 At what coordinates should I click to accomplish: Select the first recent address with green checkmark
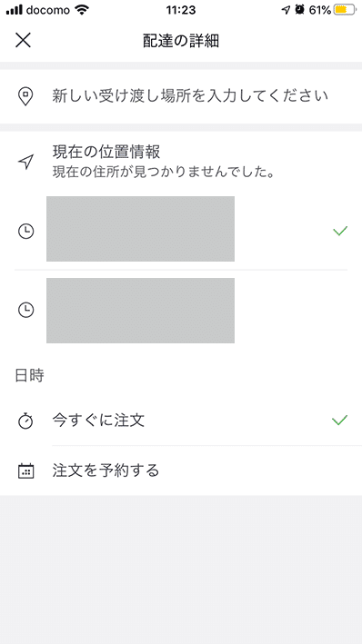[x=181, y=229]
